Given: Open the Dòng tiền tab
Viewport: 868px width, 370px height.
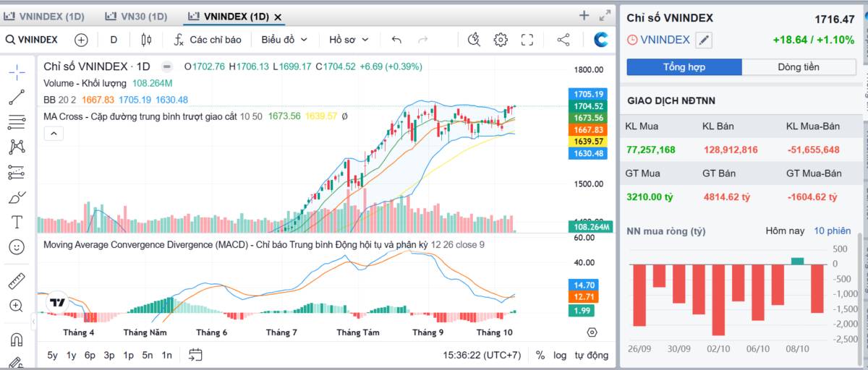Looking at the screenshot, I should [799, 67].
